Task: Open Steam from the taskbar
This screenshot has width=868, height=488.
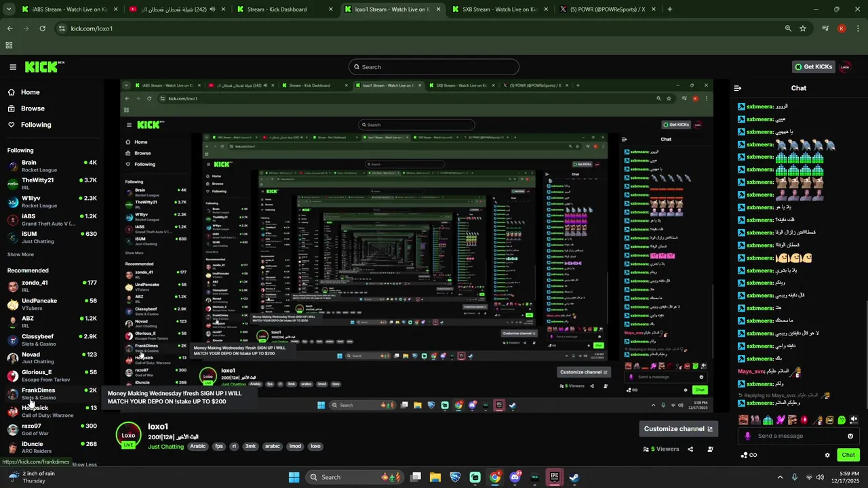Action: click(574, 477)
